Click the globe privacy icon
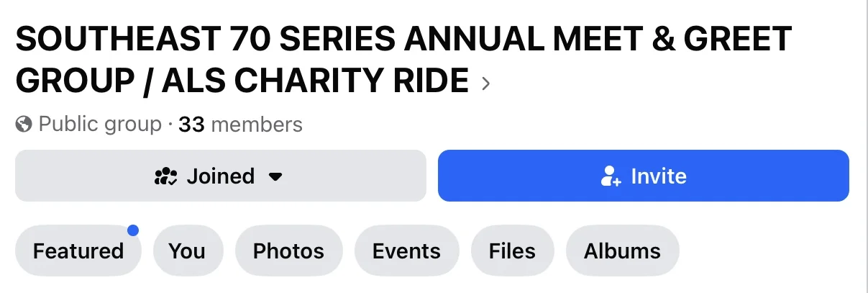This screenshot has height=293, width=868. [24, 125]
